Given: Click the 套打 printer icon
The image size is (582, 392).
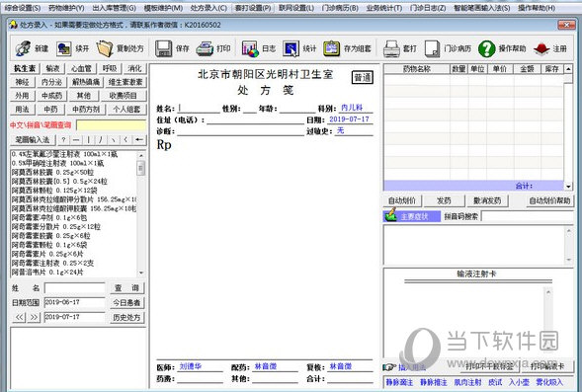Looking at the screenshot, I should [x=391, y=48].
